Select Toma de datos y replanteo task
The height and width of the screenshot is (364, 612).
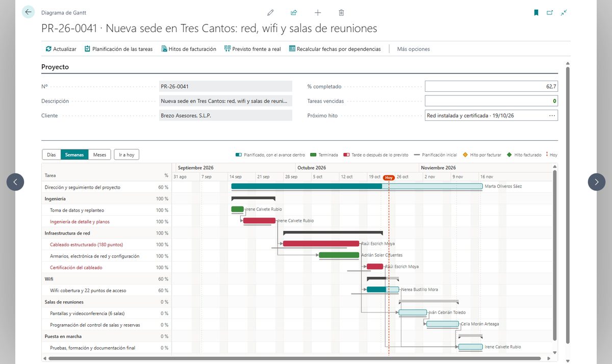pos(107,210)
